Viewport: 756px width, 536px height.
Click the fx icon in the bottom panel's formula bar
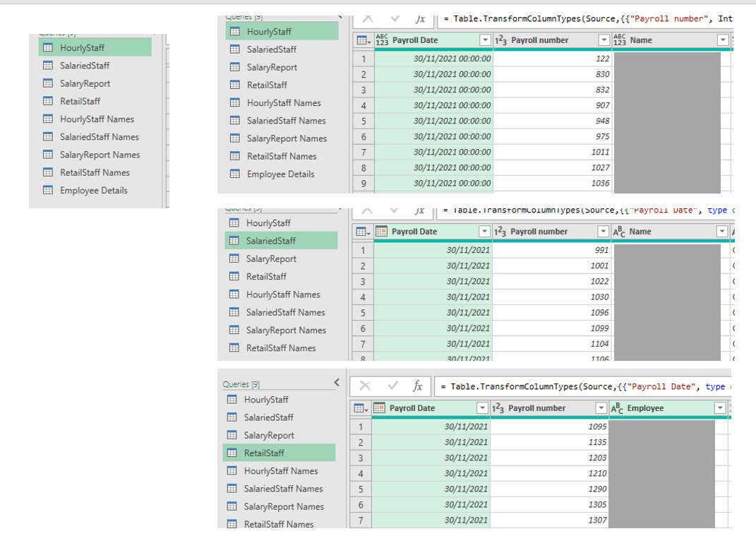click(x=418, y=386)
